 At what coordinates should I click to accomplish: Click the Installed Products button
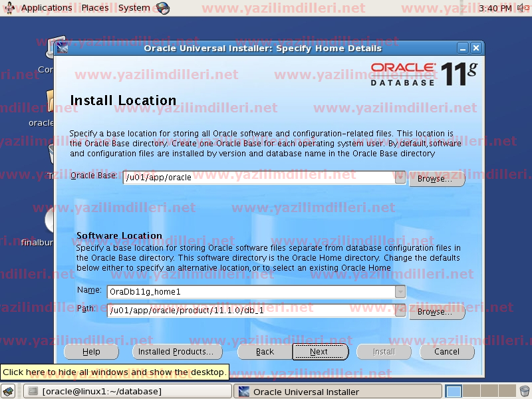coord(176,352)
